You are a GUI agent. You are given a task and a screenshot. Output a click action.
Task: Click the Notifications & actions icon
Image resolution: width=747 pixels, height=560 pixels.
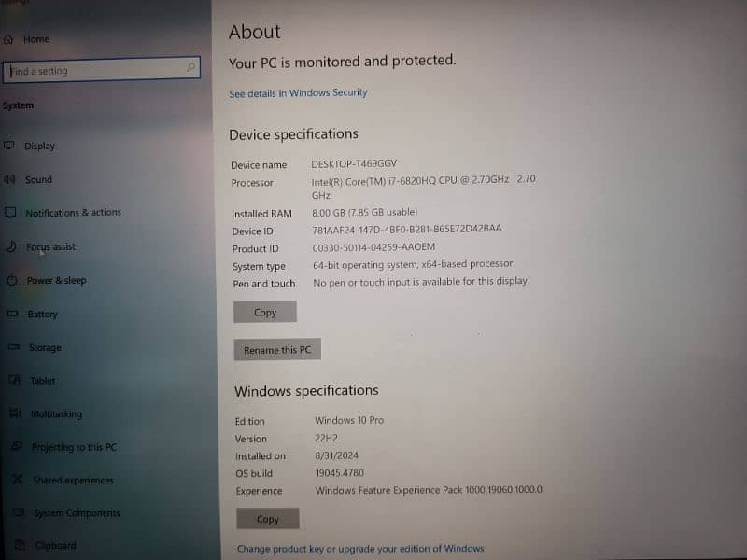pyautogui.click(x=10, y=213)
